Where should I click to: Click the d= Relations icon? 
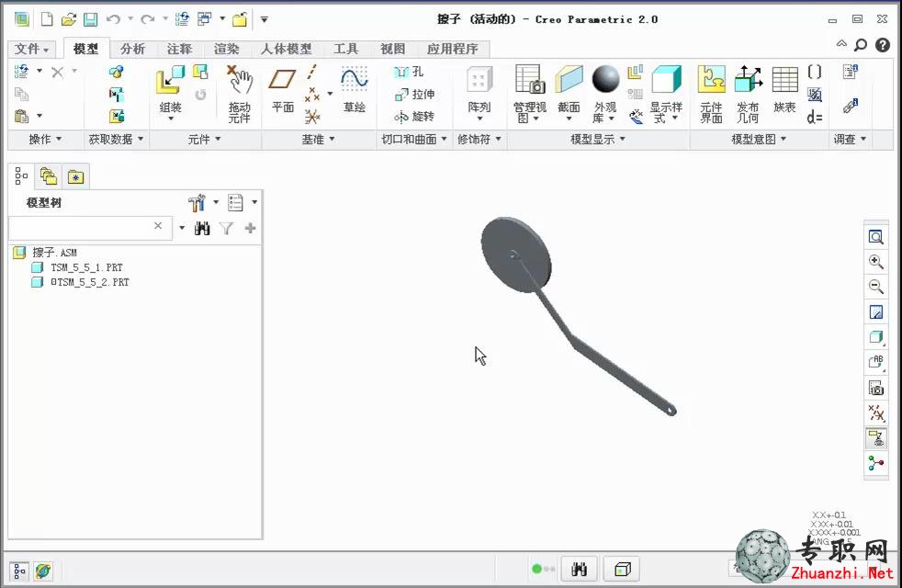pyautogui.click(x=815, y=118)
